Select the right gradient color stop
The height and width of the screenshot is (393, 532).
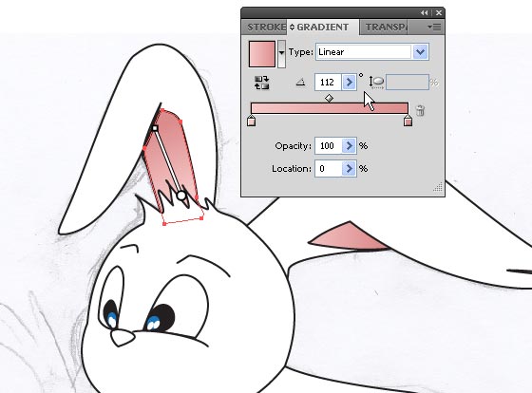(408, 120)
